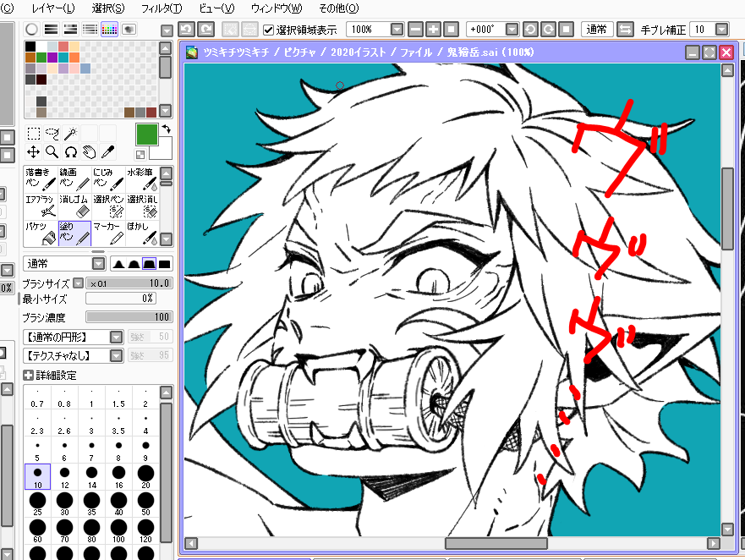Open the brush size multiplier dropdown
The image size is (745, 560).
78,283
